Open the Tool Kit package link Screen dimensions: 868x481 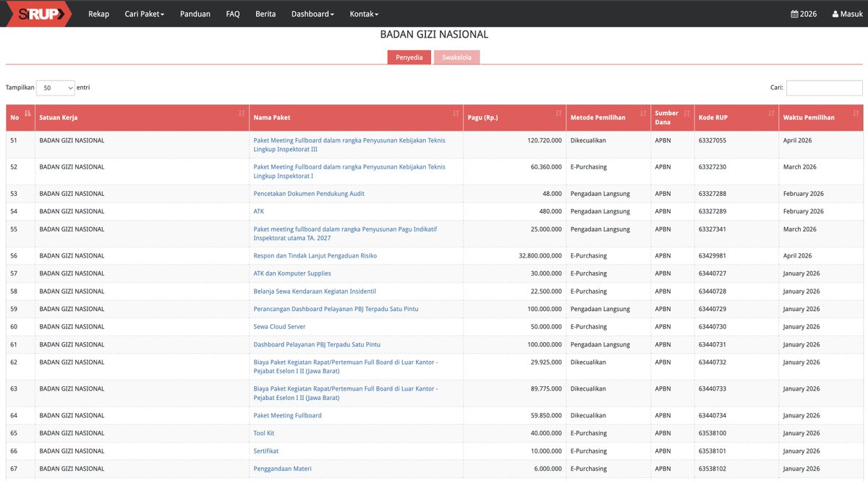(264, 433)
